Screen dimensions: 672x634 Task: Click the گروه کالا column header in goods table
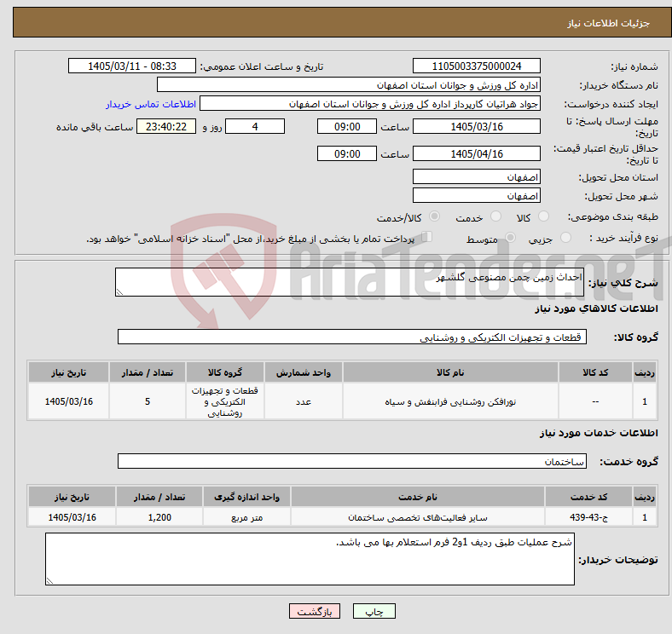coord(224,372)
